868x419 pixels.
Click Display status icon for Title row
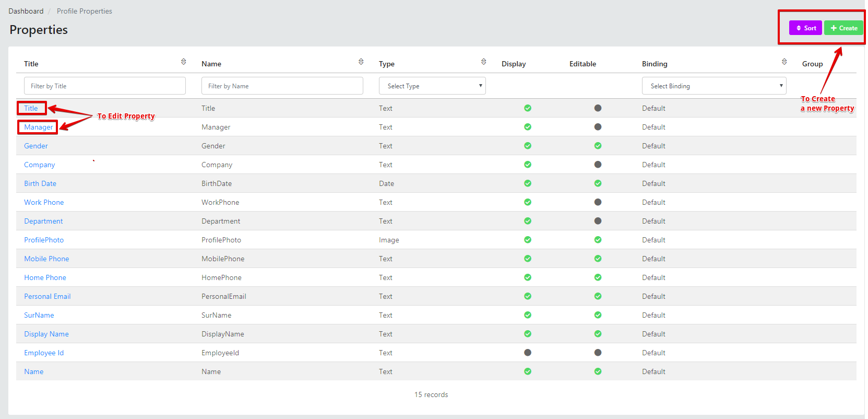[x=528, y=108]
